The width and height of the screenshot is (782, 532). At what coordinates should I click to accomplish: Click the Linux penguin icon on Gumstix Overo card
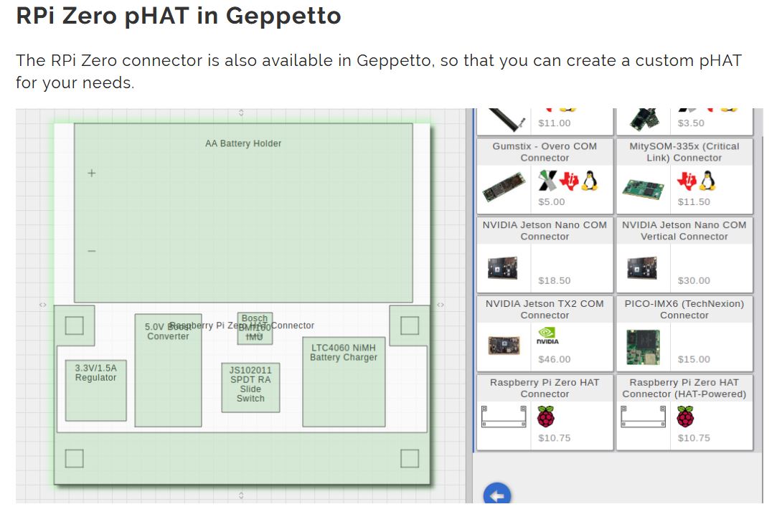pyautogui.click(x=590, y=181)
